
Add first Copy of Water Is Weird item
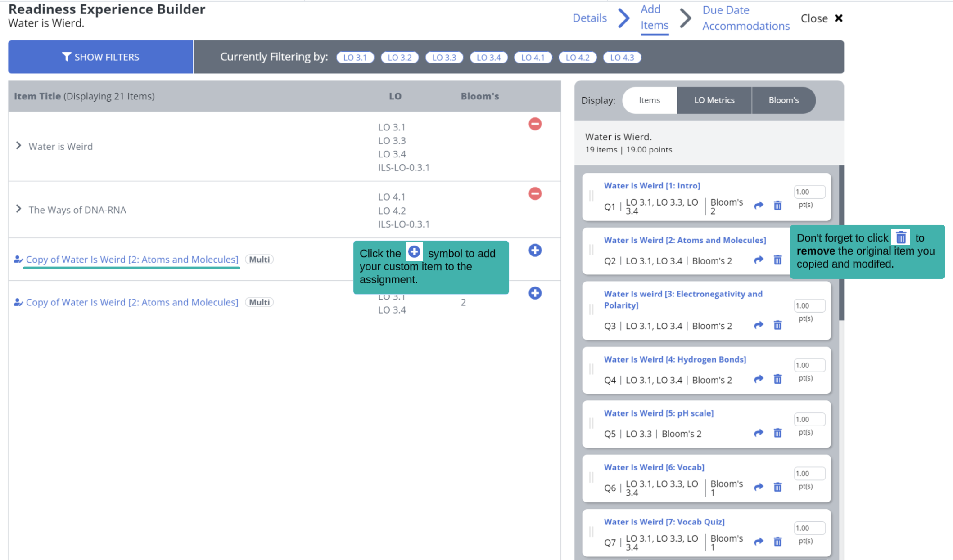tap(535, 251)
